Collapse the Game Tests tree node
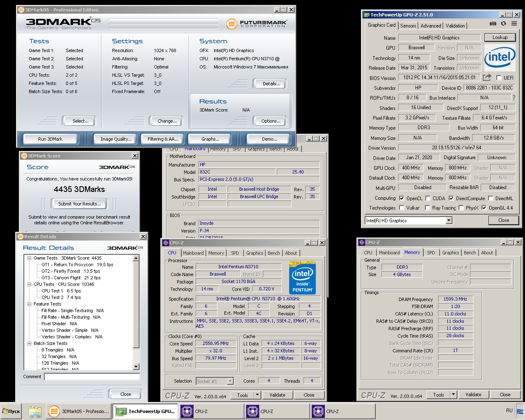 point(30,258)
